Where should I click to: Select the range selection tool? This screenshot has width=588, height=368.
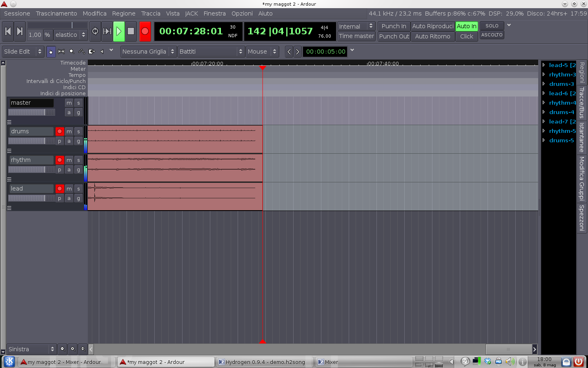[x=61, y=52]
